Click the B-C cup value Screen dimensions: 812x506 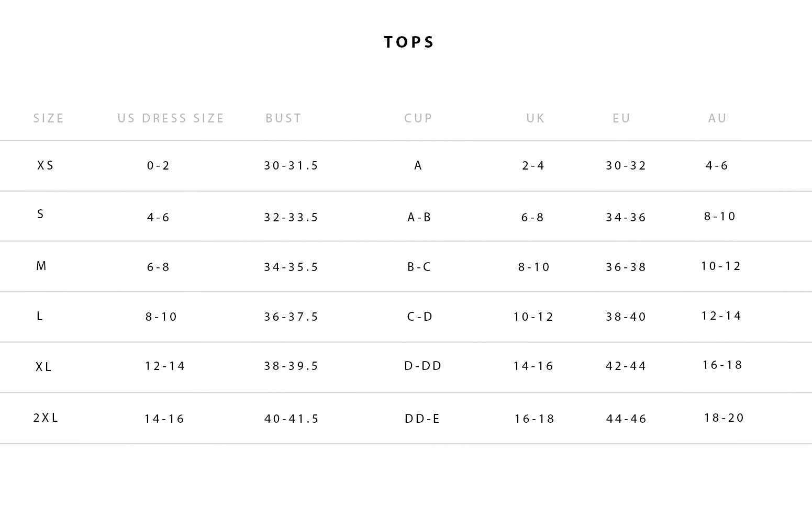coord(419,267)
